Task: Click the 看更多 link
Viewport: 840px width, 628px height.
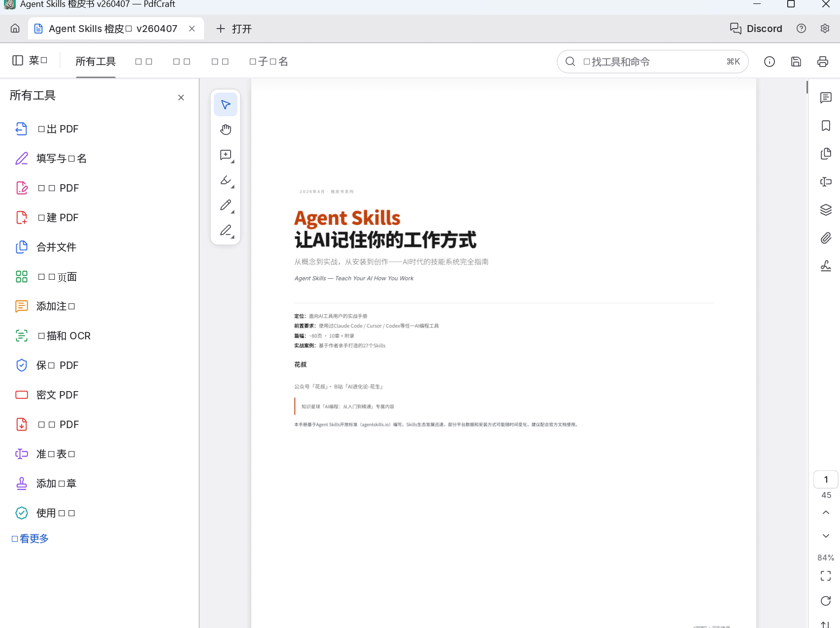Action: coord(30,538)
